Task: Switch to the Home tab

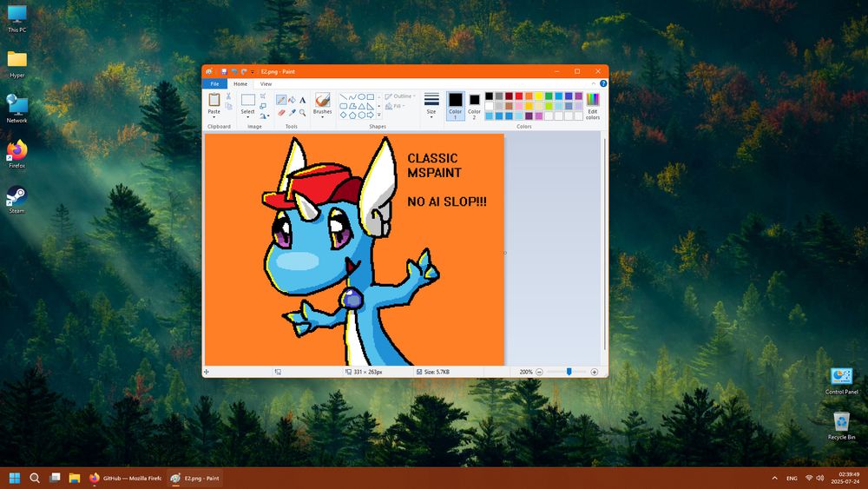Action: (240, 83)
